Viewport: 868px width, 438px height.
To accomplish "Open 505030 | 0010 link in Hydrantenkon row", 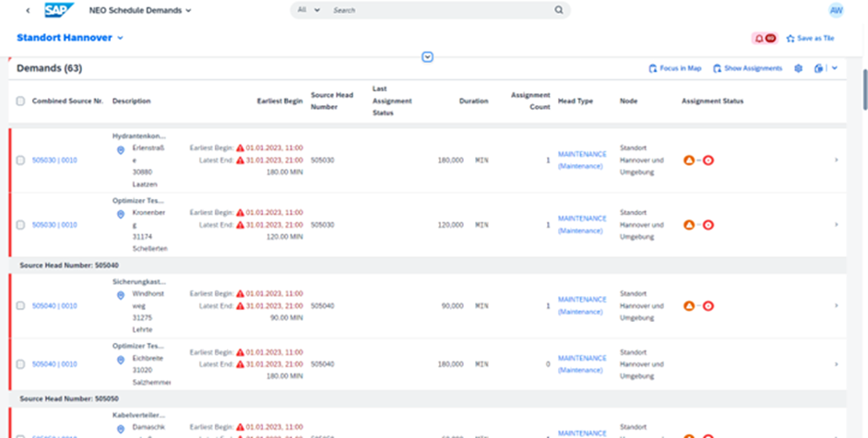I will (54, 160).
